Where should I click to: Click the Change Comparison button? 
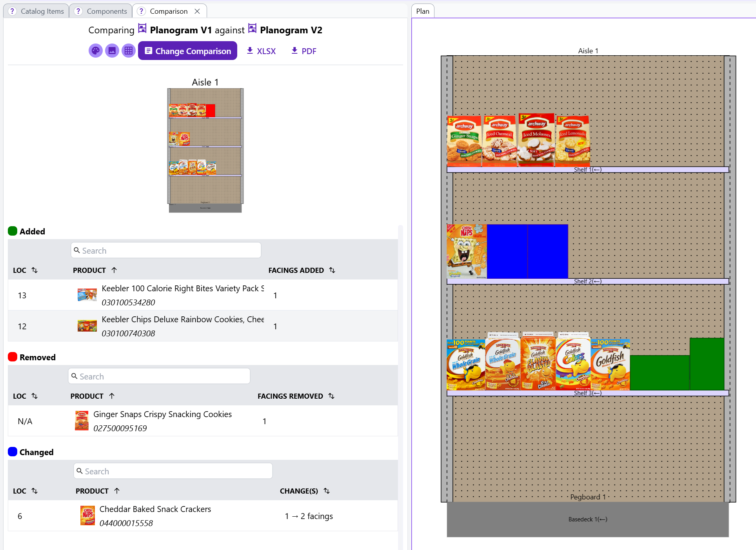187,51
